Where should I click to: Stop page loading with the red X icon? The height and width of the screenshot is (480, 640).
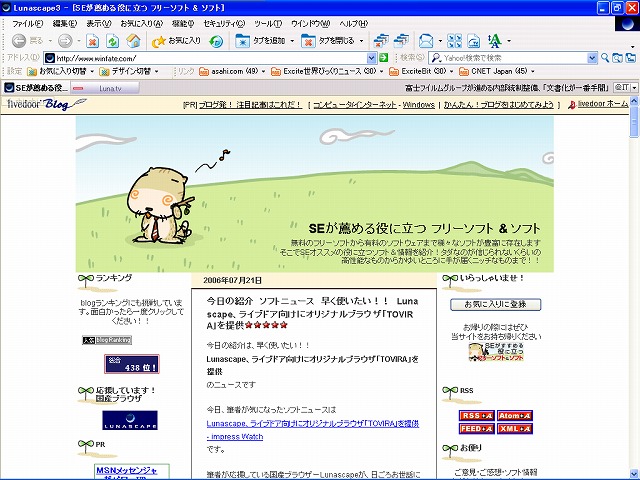click(x=93, y=41)
